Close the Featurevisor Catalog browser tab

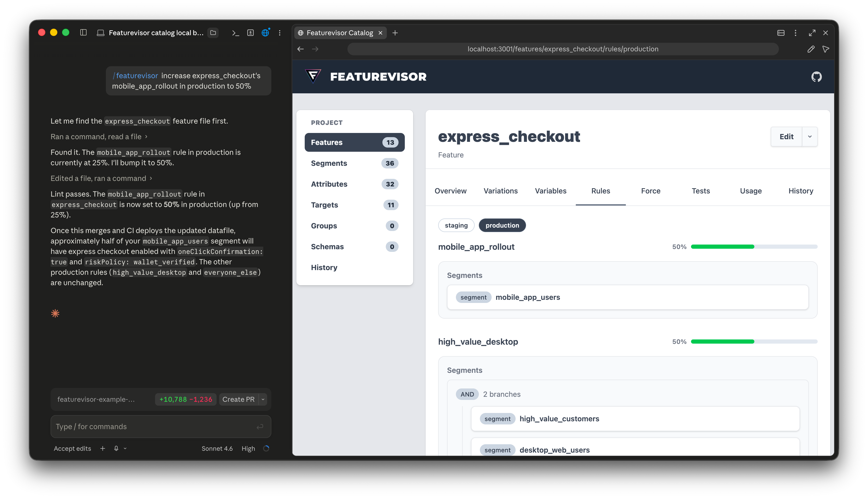(x=380, y=33)
